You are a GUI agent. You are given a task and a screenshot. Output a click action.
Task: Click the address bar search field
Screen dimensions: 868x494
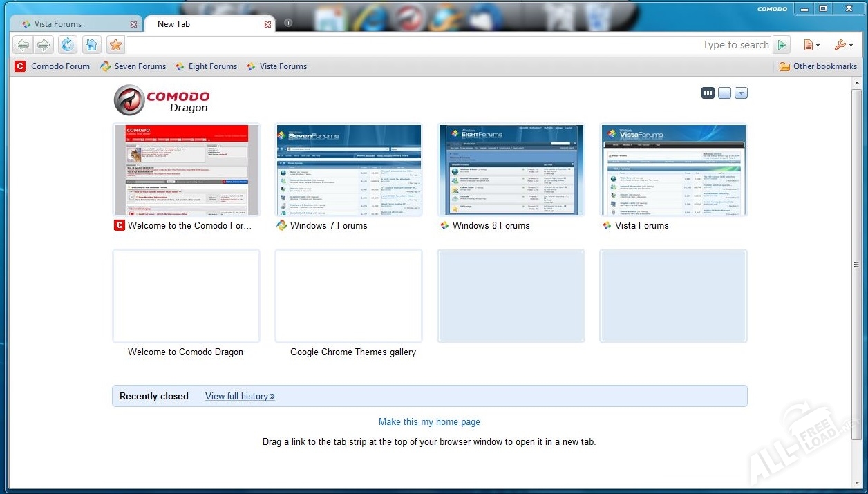coord(415,45)
